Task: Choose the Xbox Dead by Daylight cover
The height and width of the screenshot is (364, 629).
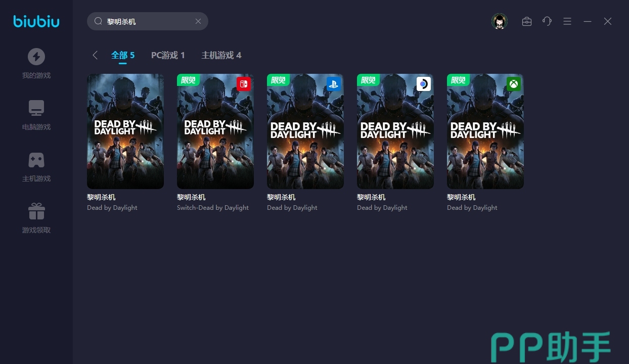Action: point(485,131)
